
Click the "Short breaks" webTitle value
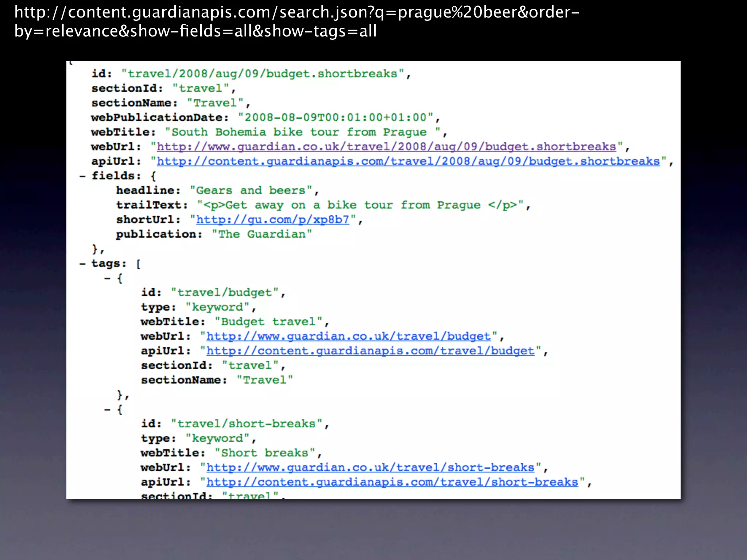(265, 453)
